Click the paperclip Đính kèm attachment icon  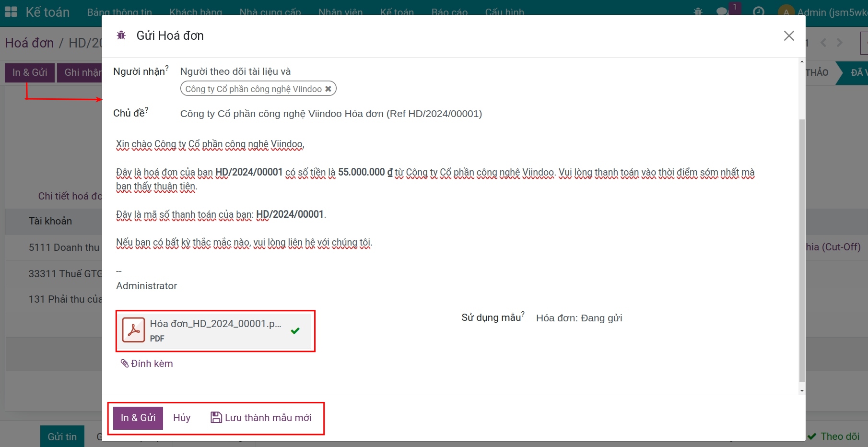coord(125,363)
